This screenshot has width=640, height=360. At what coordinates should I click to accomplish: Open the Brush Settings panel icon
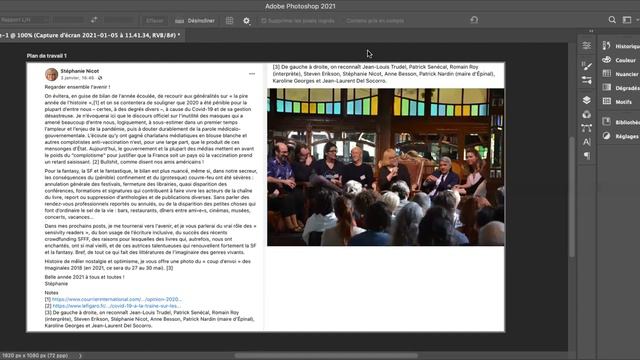pyautogui.click(x=587, y=66)
